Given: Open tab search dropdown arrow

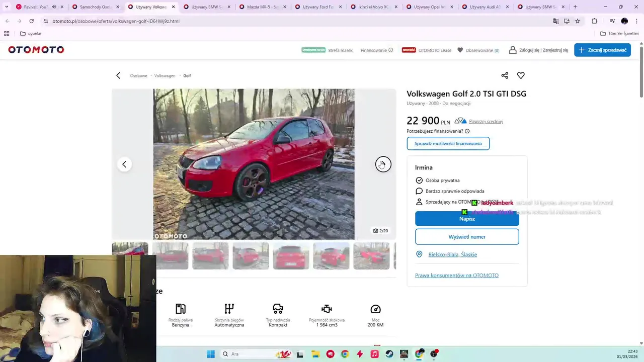Looking at the screenshot, I should pos(6,7).
